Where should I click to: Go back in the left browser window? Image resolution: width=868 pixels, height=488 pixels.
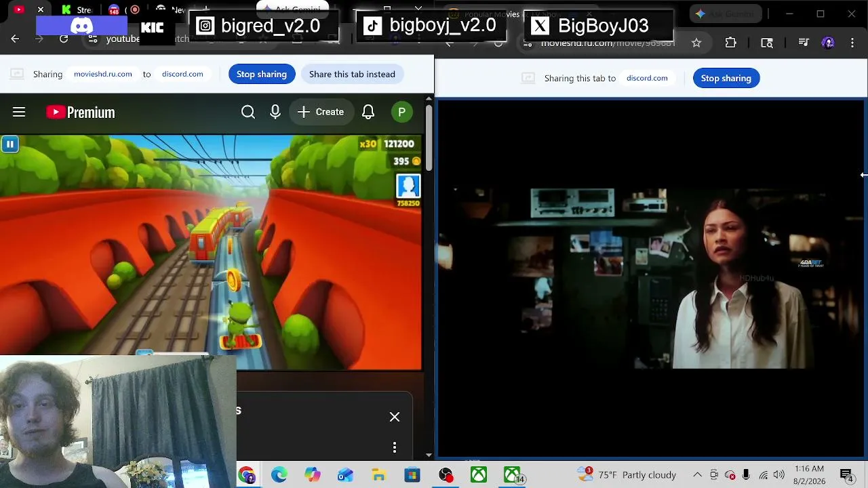(x=15, y=39)
